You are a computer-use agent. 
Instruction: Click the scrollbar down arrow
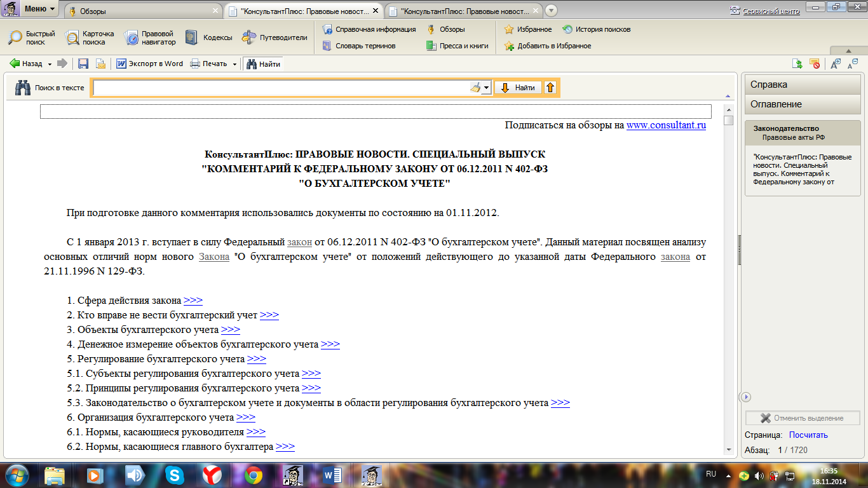coord(729,449)
